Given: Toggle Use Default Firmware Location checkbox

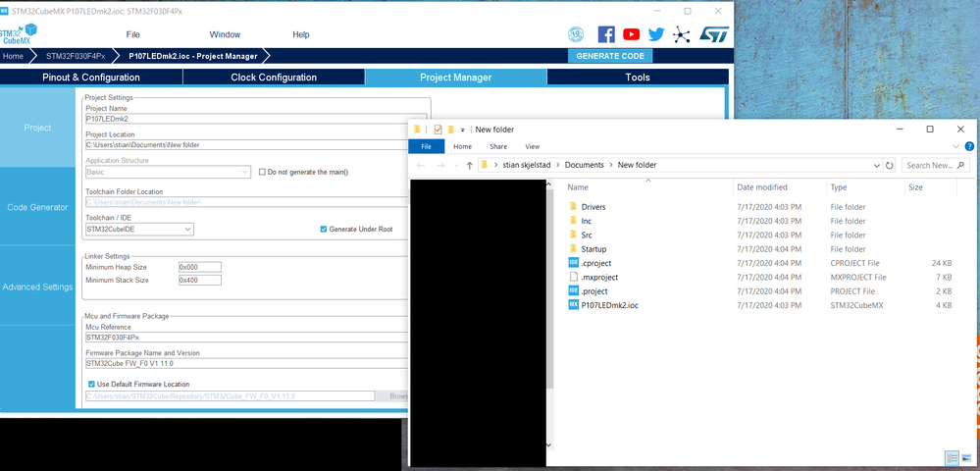Looking at the screenshot, I should click(x=91, y=384).
